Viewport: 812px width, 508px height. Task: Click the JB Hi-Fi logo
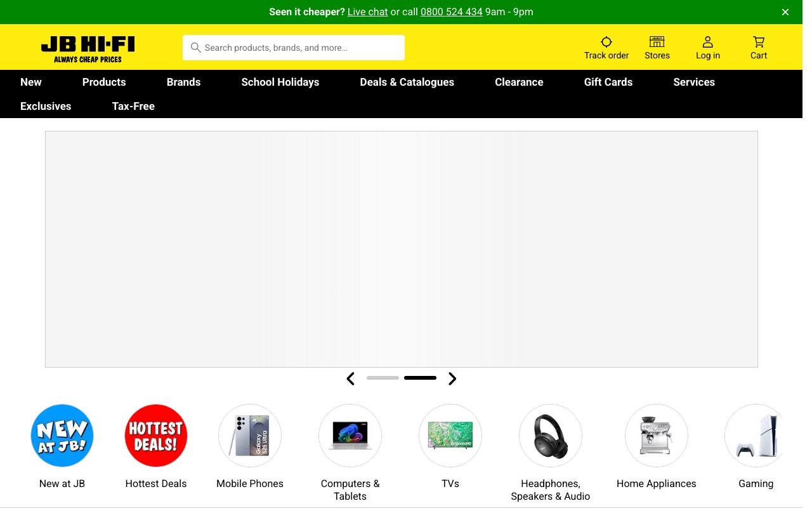click(88, 49)
